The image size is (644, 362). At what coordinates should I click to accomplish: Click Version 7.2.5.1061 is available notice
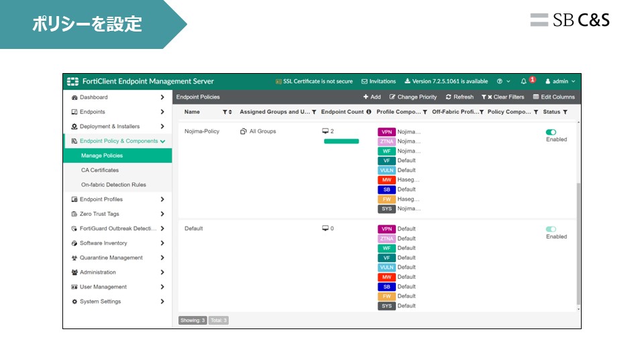point(446,81)
